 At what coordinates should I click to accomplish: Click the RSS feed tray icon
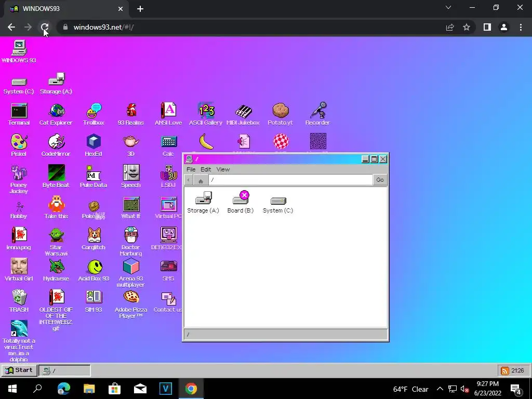pyautogui.click(x=505, y=370)
